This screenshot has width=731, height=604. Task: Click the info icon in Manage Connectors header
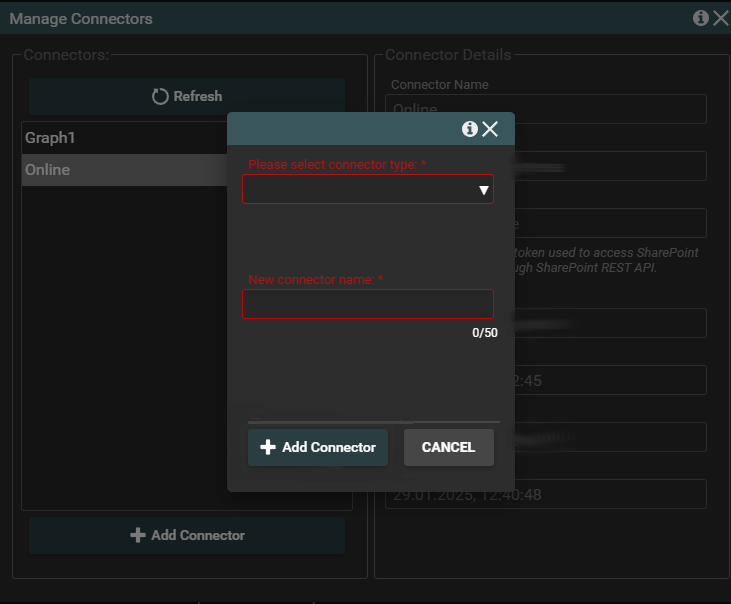pyautogui.click(x=700, y=18)
